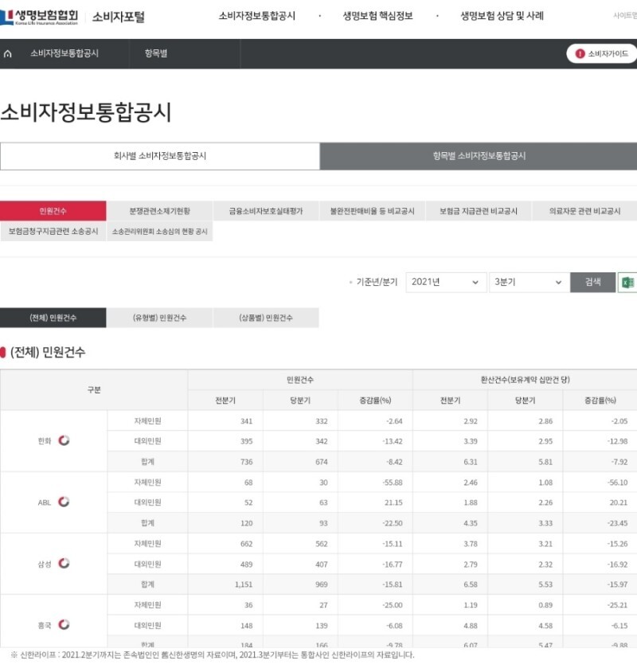Select the (전체) 민원건수 sub-tab
Viewport: 637px width, 672px height.
pyautogui.click(x=53, y=318)
